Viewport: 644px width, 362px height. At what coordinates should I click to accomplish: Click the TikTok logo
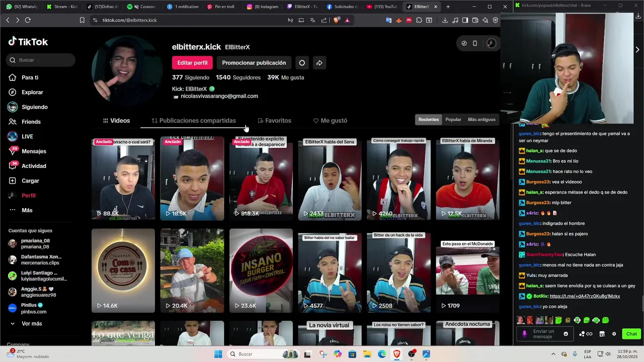[28, 42]
